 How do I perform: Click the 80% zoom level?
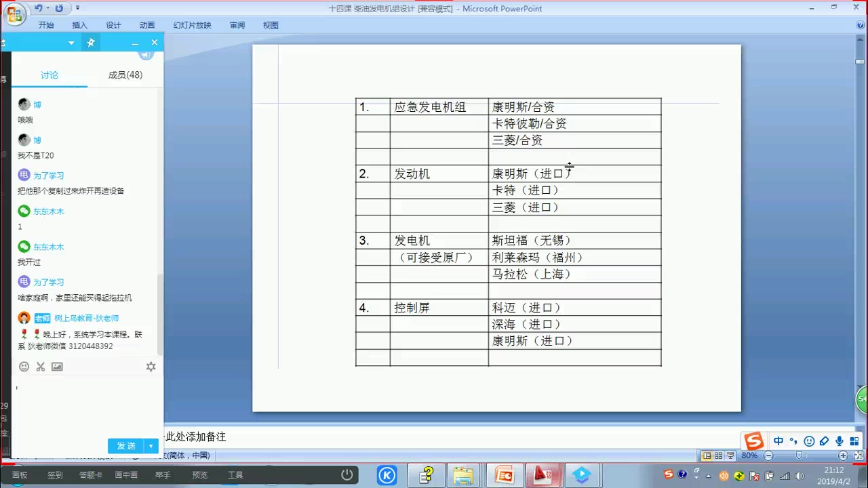[x=749, y=455]
